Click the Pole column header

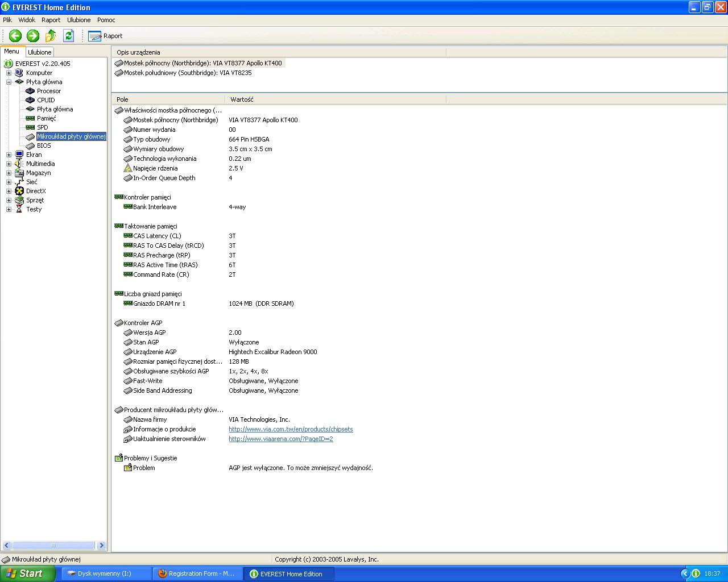pyautogui.click(x=168, y=99)
